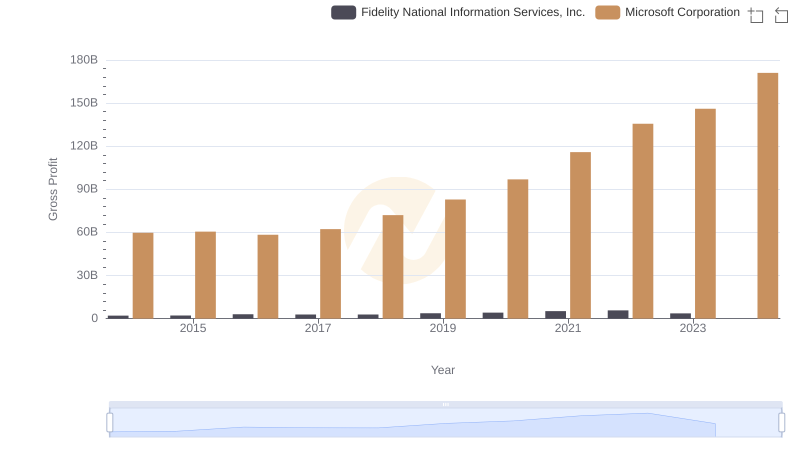Click the 30B y-axis label
This screenshot has height=461, width=800.
tap(87, 275)
